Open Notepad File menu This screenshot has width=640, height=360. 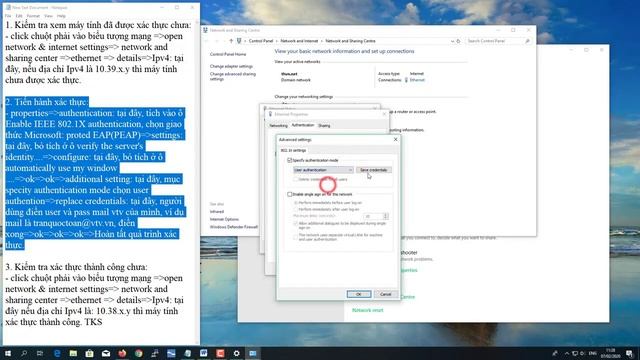click(8, 16)
